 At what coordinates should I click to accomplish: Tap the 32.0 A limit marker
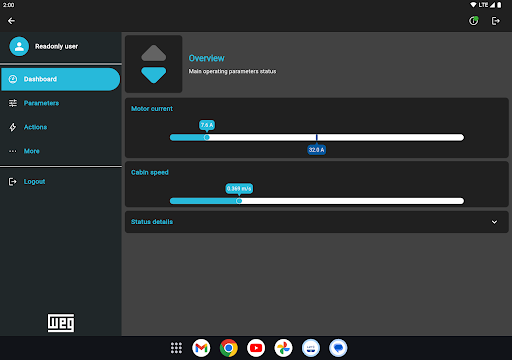coord(316,150)
